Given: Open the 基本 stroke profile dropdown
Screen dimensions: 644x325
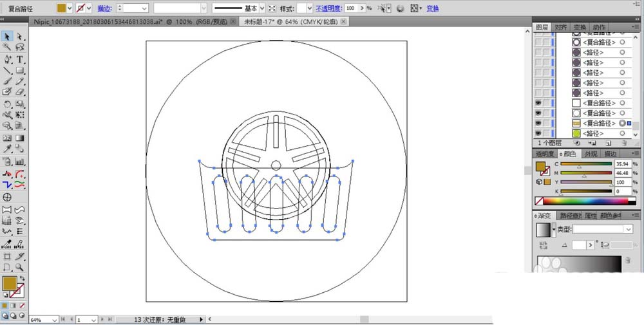Looking at the screenshot, I should [x=262, y=8].
